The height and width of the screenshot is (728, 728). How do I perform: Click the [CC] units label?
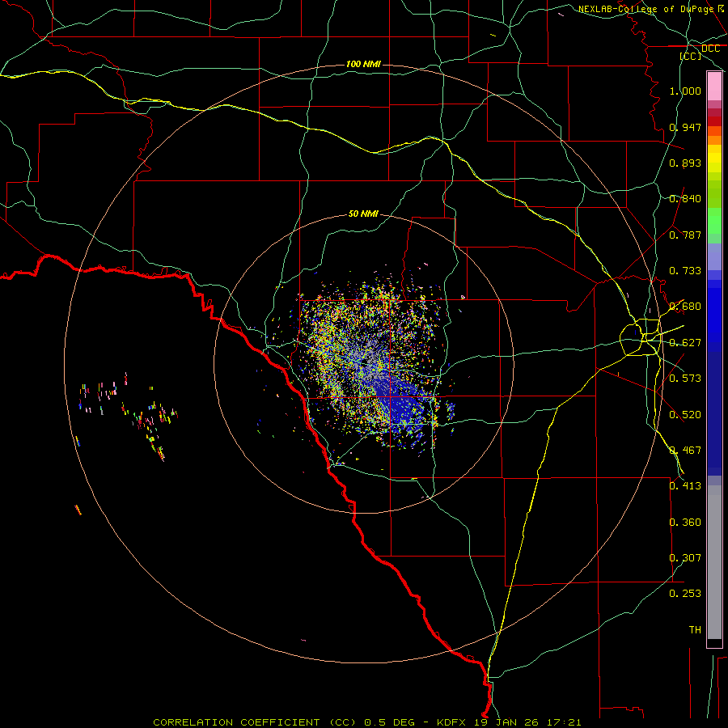pos(691,56)
